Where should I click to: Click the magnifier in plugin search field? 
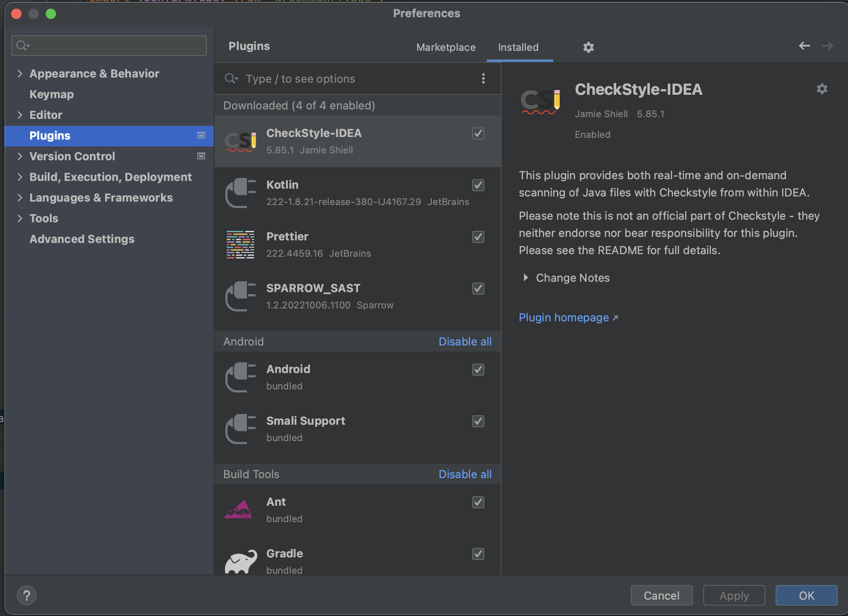click(231, 78)
